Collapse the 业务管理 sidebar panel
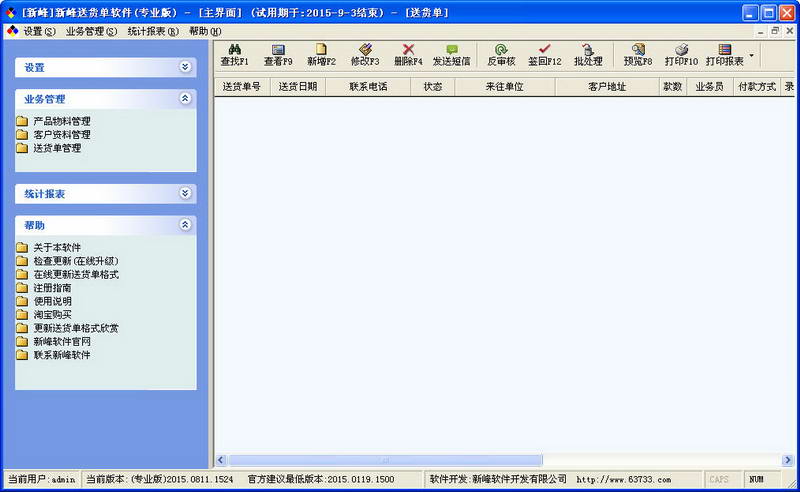The height and width of the screenshot is (492, 800). (x=185, y=99)
